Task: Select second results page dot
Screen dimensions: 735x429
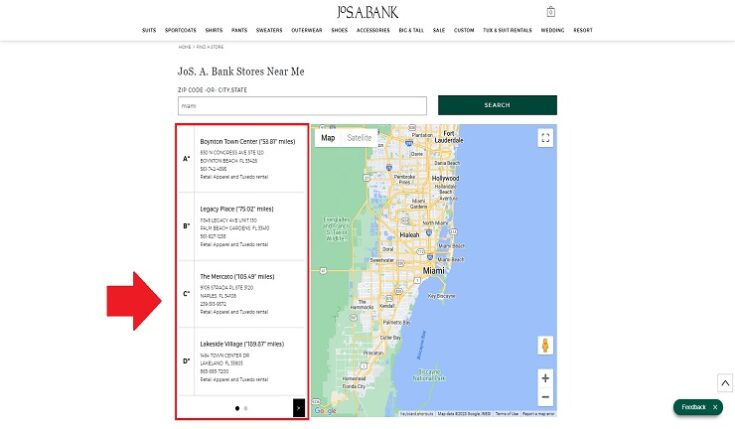Action: pyautogui.click(x=246, y=408)
